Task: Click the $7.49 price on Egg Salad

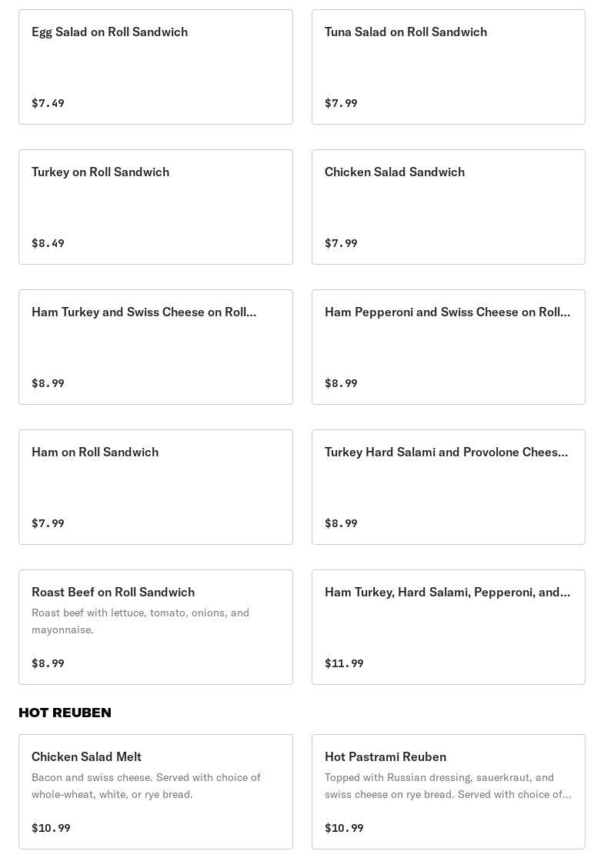Action: point(48,103)
